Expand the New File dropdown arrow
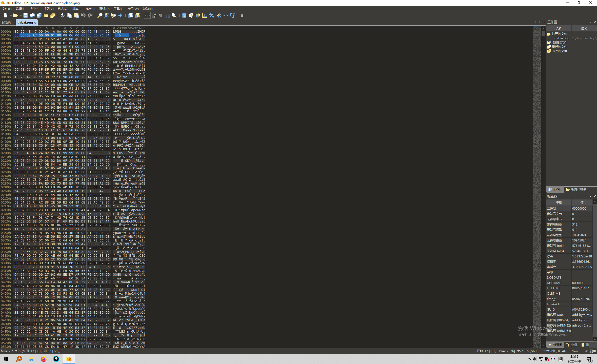Screen dimensions: 597x364 click(x=11, y=16)
